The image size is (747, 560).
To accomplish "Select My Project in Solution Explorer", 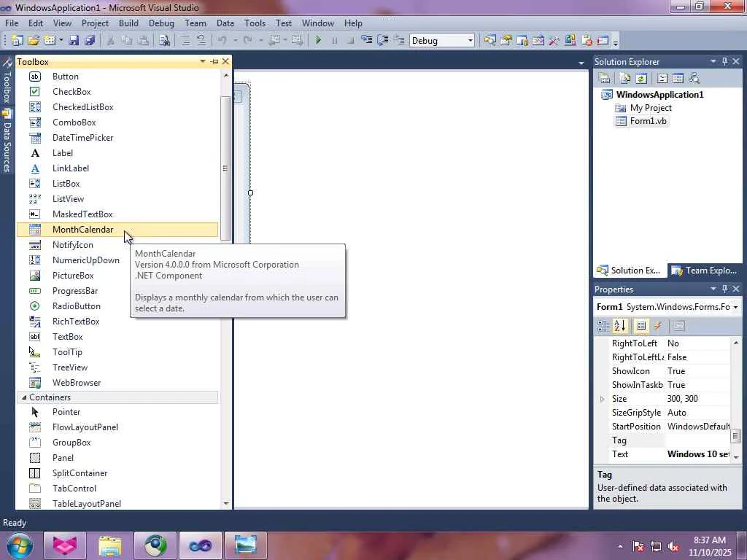I will click(x=651, y=108).
